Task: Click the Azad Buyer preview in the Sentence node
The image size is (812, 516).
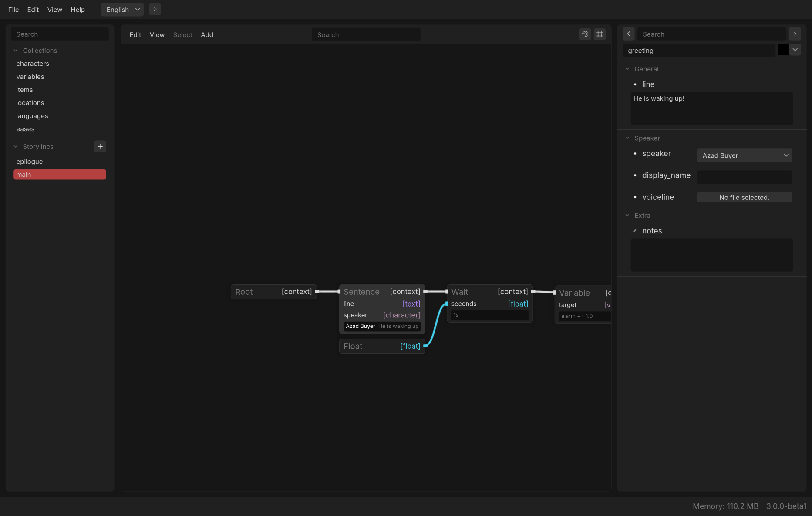Action: pos(382,326)
